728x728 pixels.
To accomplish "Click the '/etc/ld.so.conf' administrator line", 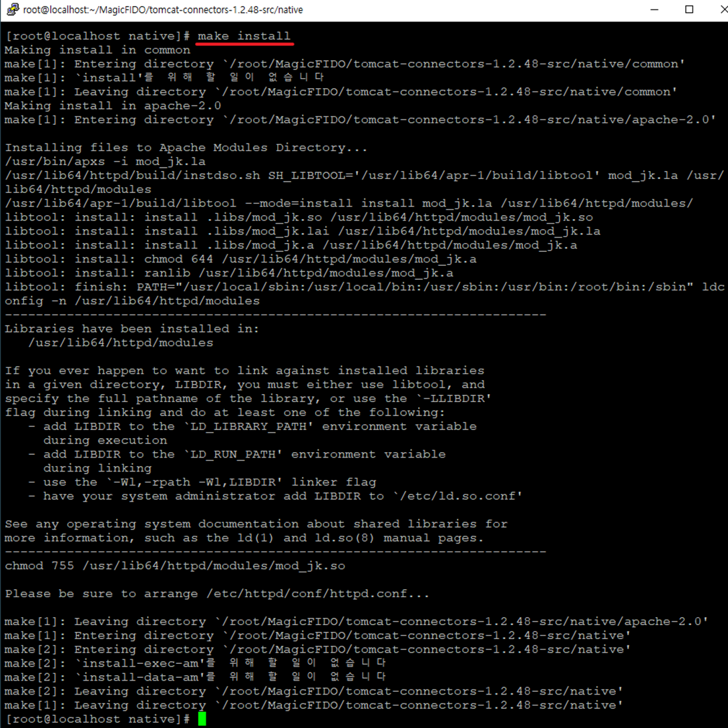I will point(275,496).
